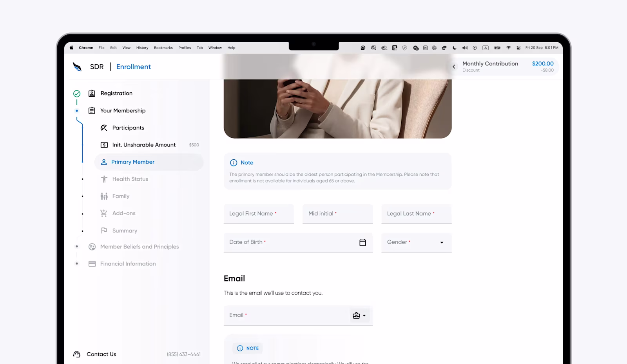The image size is (627, 364).
Task: Open the Gender dropdown
Action: pos(417,243)
